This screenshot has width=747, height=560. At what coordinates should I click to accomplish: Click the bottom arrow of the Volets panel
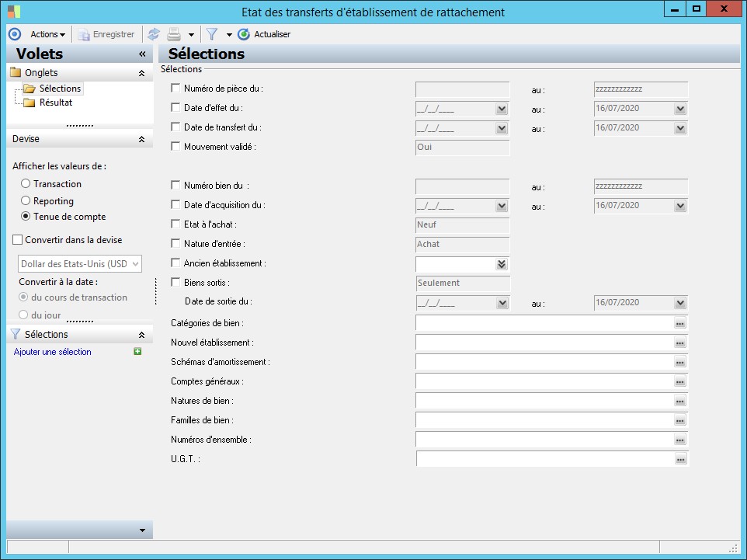pyautogui.click(x=142, y=530)
